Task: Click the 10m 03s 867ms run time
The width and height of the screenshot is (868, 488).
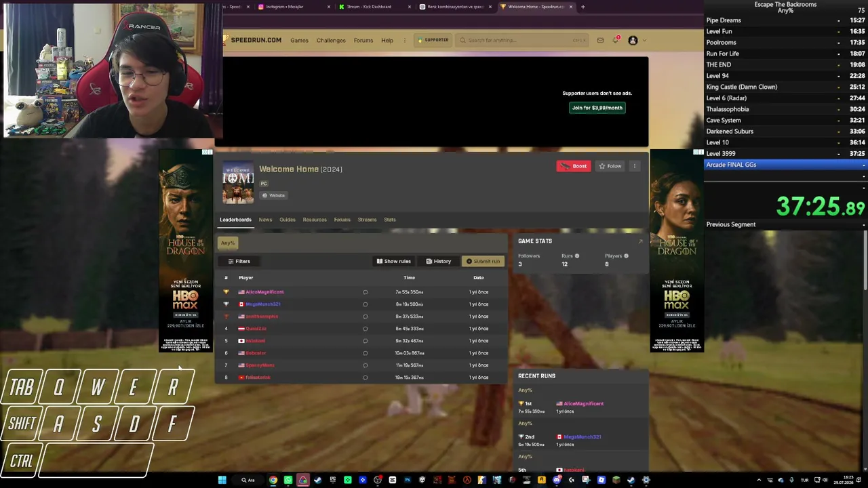Action: [410, 353]
